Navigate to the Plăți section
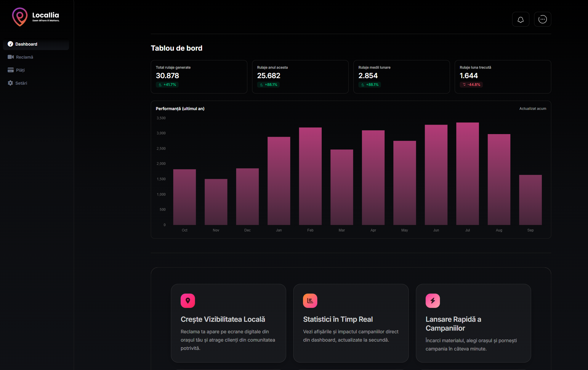Viewport: 588px width, 370px height. (x=20, y=70)
